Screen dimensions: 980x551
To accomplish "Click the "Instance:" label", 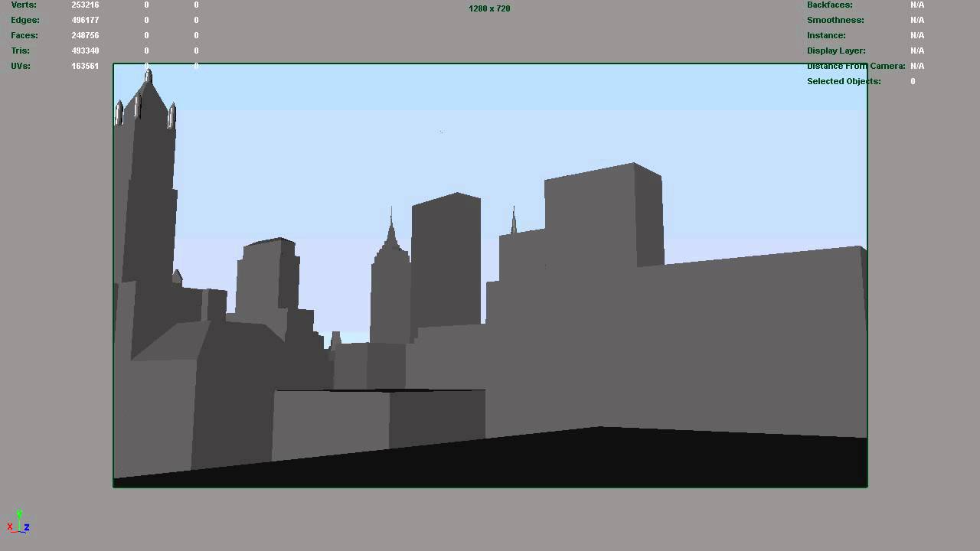I will (x=826, y=35).
